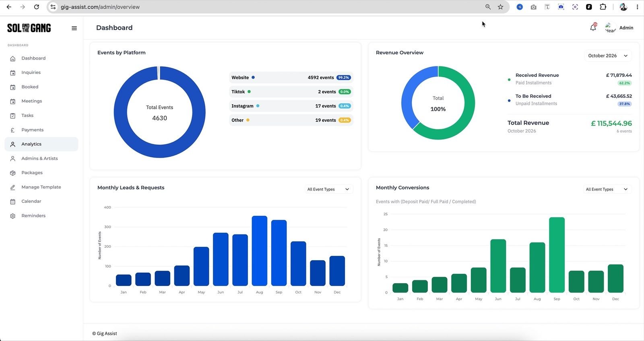Click the Instagram platform legend row
The width and height of the screenshot is (644, 341).
coord(291,106)
